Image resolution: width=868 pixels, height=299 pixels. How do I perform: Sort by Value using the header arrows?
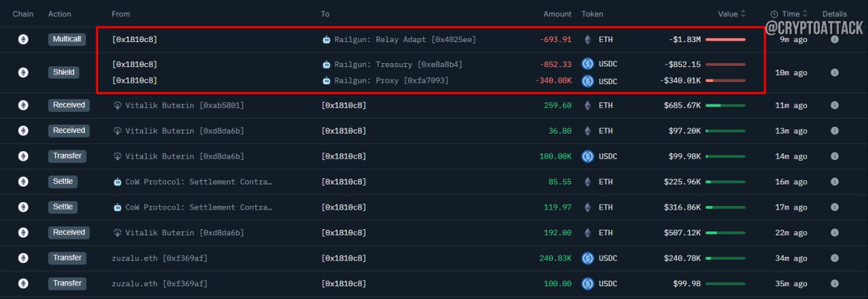click(x=743, y=14)
